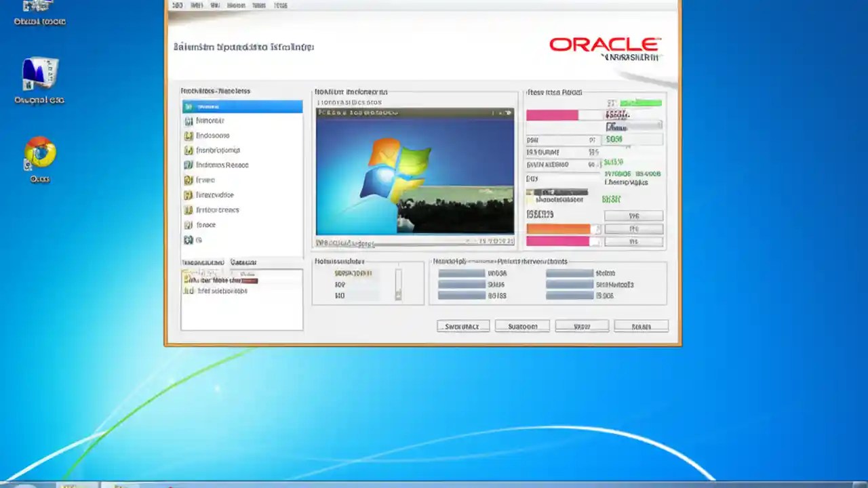Open the rightmost field selector in the right panel

click(x=633, y=216)
